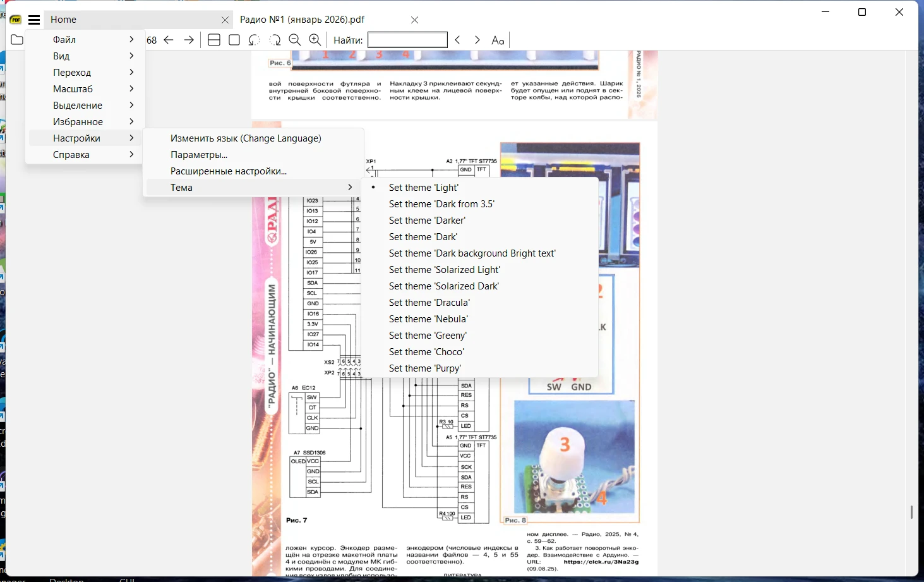Click the Найти search input field
924x582 pixels.
click(x=407, y=40)
